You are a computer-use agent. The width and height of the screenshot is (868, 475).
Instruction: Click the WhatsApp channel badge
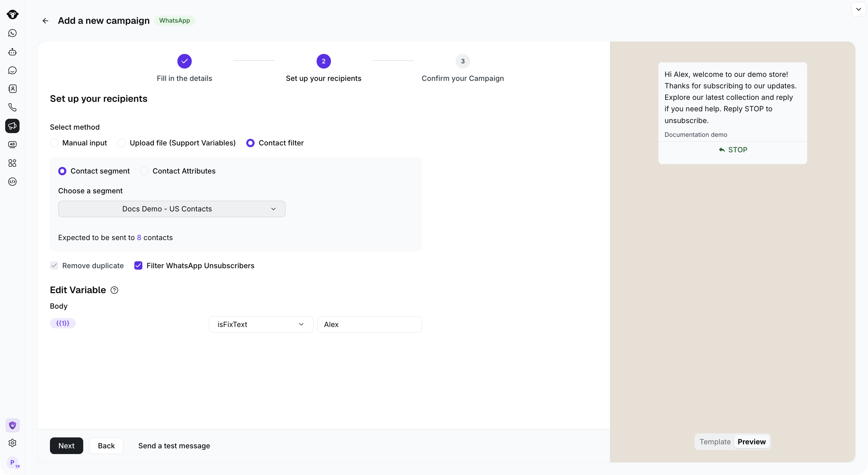coord(175,21)
